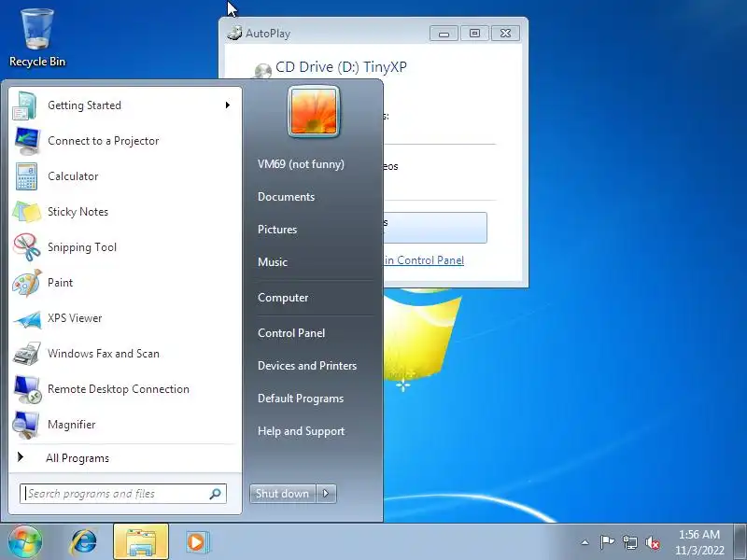Maximize the AutoPlay window

[474, 34]
